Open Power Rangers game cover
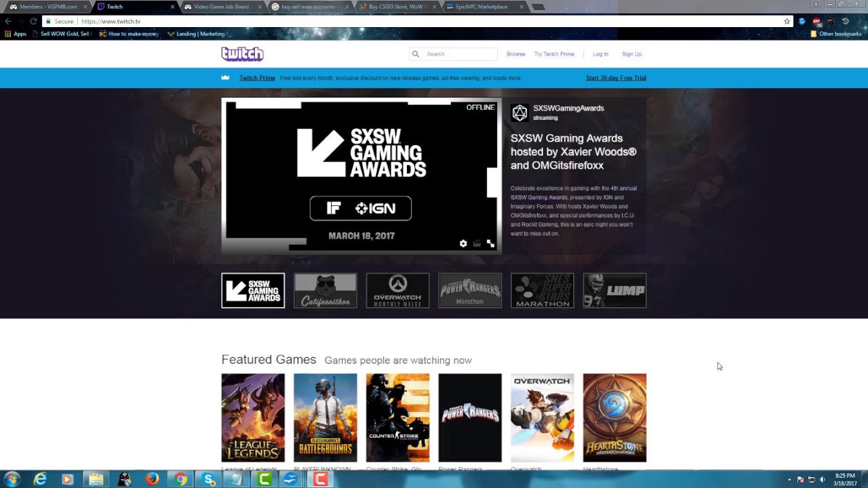Image resolution: width=868 pixels, height=488 pixels. [x=470, y=418]
